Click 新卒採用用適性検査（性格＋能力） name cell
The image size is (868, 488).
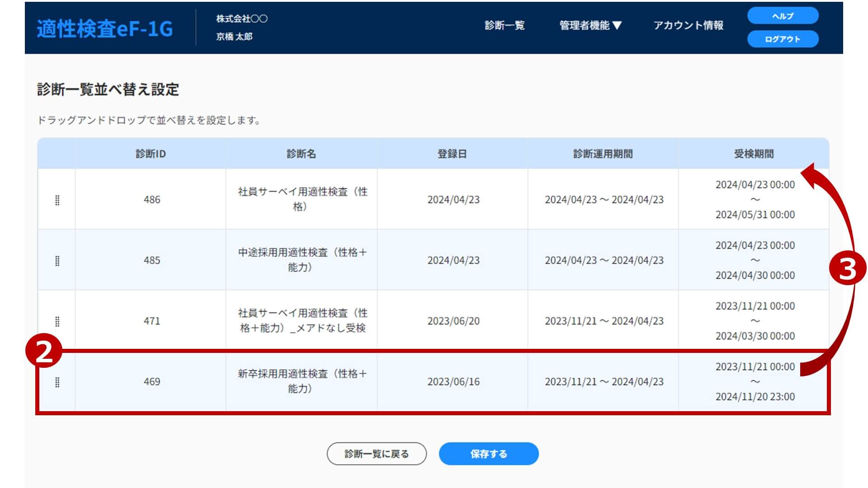(x=302, y=381)
